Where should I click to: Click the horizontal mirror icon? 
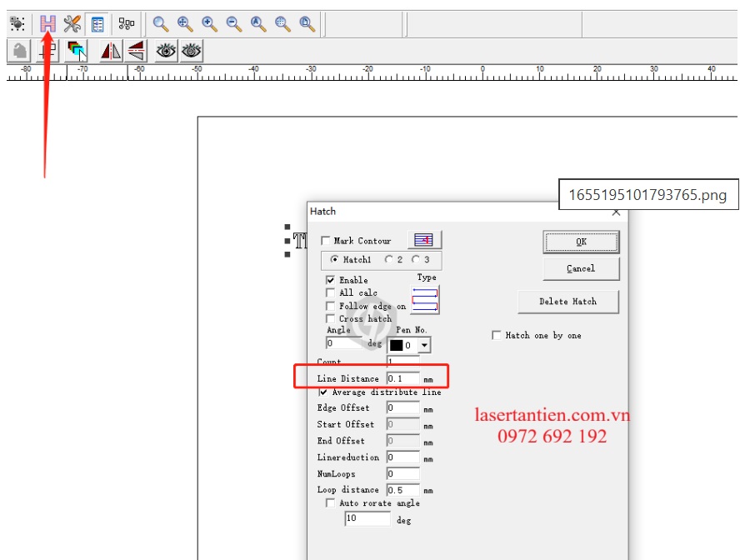[111, 51]
